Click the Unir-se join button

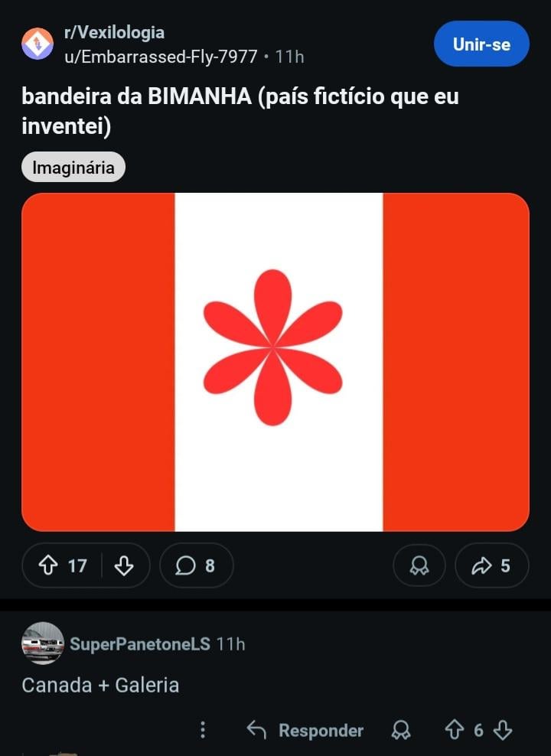[481, 44]
